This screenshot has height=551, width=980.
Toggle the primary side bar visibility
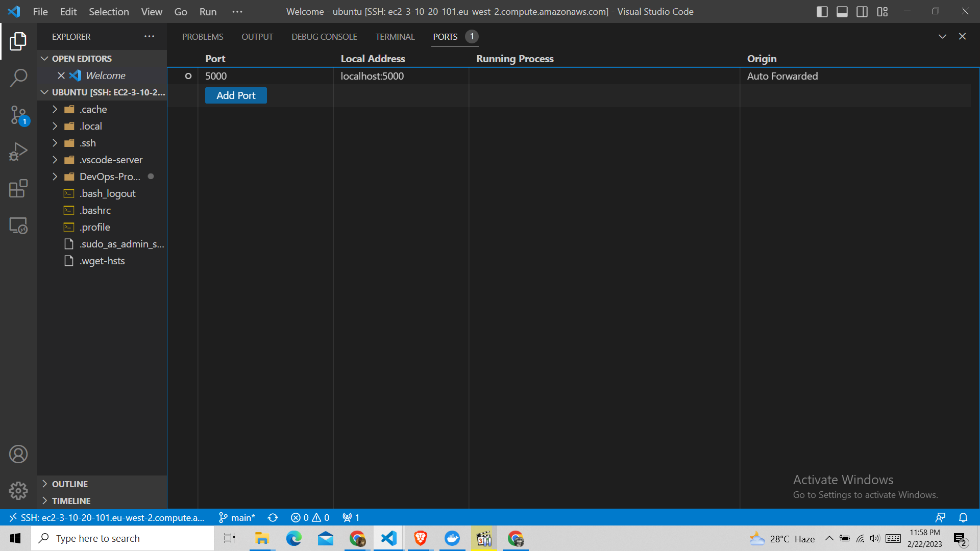tap(822, 11)
